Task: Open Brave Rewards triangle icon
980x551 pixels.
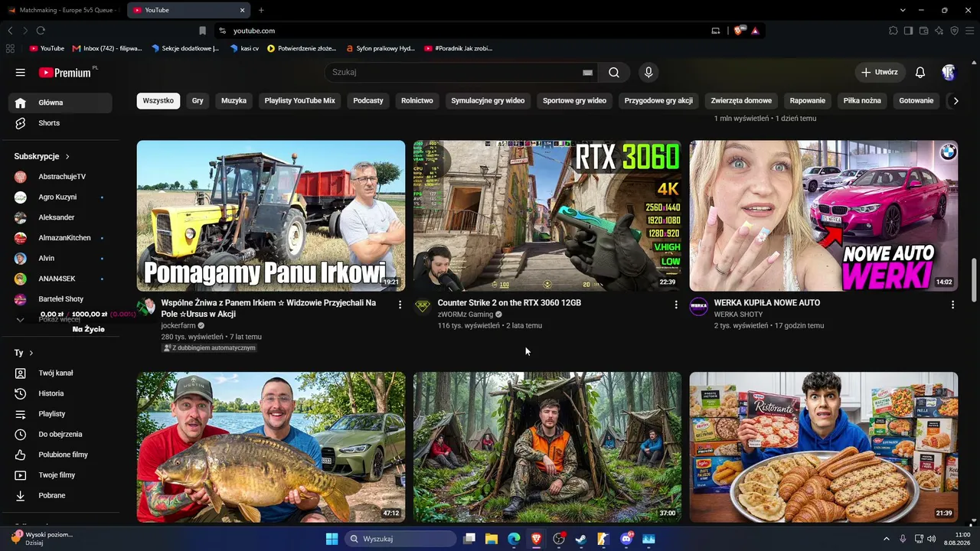Action: 755,31
